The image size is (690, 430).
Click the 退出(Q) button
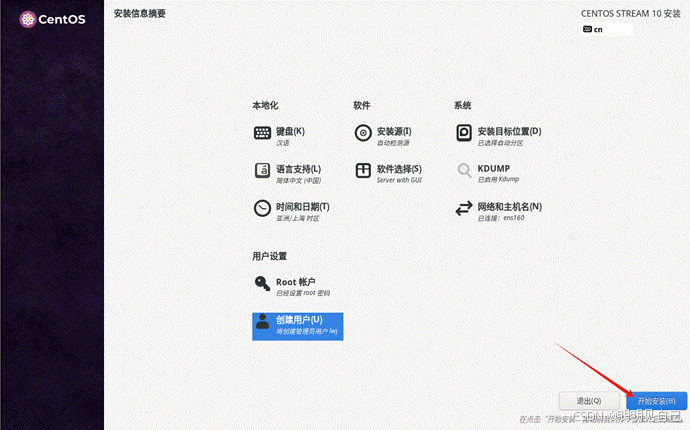pos(589,401)
